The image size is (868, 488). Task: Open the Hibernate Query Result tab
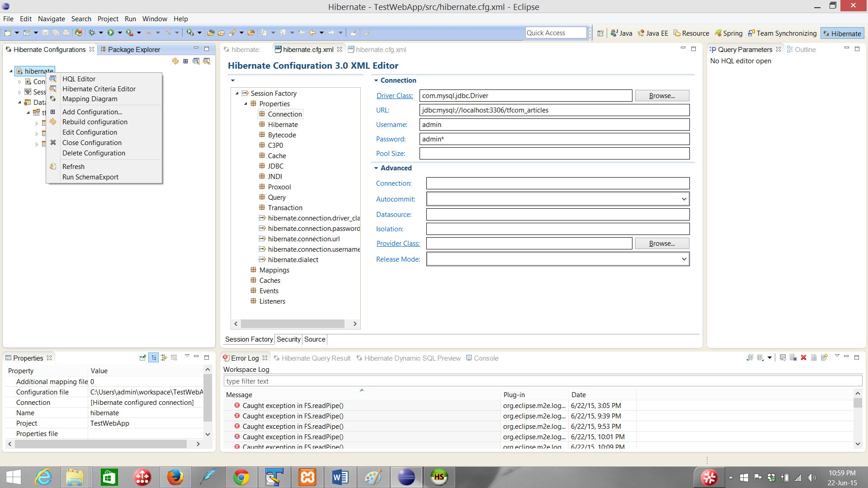(312, 358)
